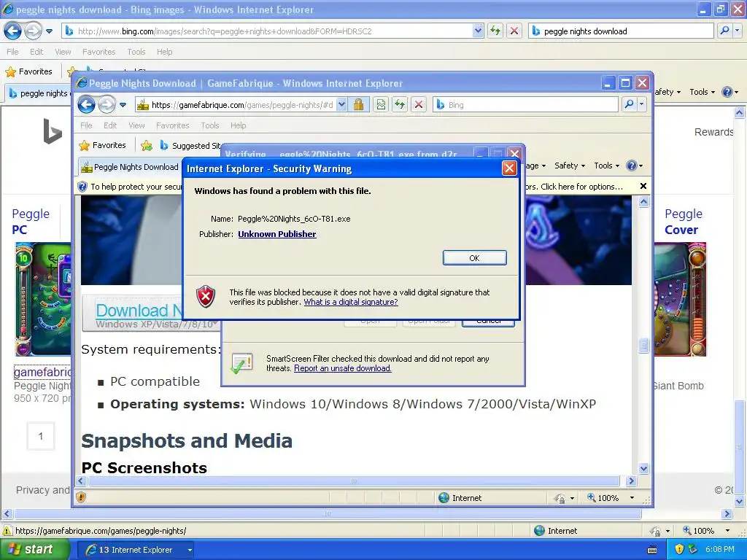Click search magnifier in GameFabrique window
747x560 pixels.
click(x=629, y=104)
